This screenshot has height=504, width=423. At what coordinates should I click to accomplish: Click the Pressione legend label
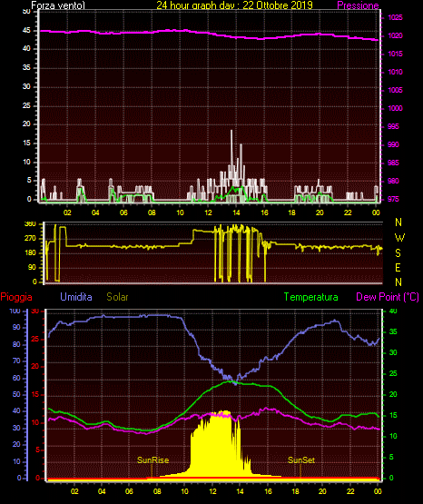coord(358,5)
